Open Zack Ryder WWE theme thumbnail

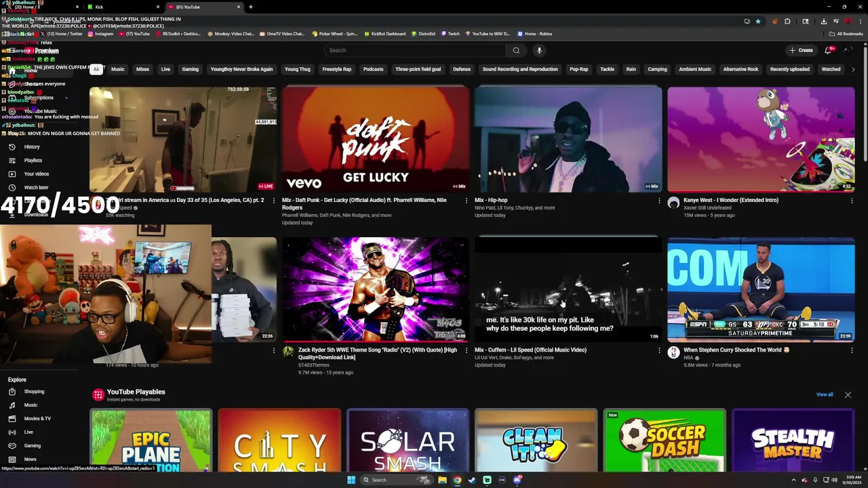pos(376,289)
